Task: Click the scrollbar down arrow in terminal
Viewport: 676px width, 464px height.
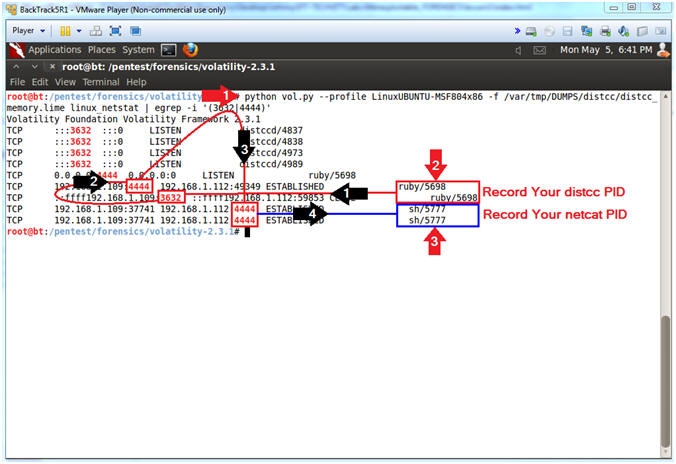Action: click(666, 454)
